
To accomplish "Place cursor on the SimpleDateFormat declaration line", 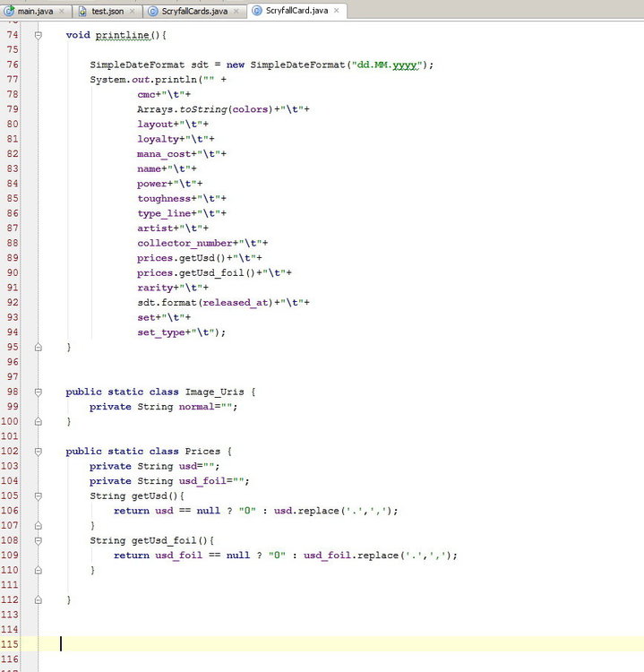I will click(260, 65).
